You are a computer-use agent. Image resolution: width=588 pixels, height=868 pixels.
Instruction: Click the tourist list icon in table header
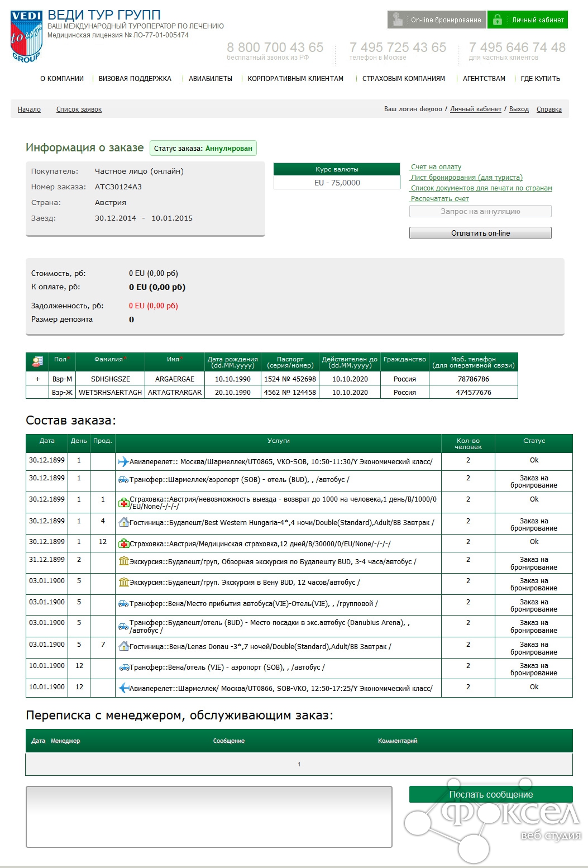pos(37,362)
